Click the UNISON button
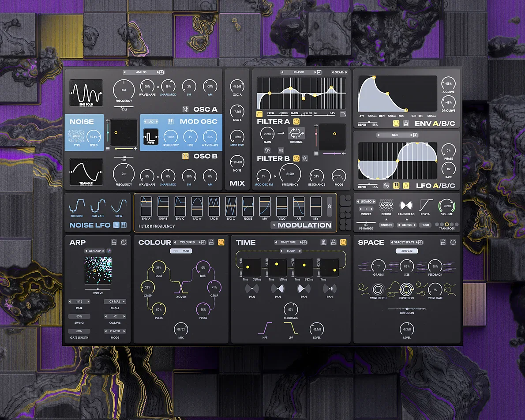 point(386,225)
